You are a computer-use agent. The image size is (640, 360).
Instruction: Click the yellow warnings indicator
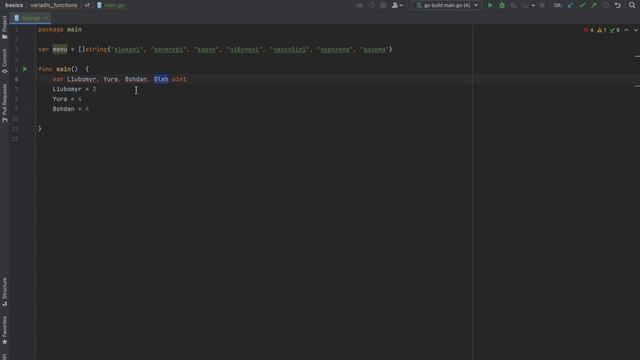coord(602,30)
